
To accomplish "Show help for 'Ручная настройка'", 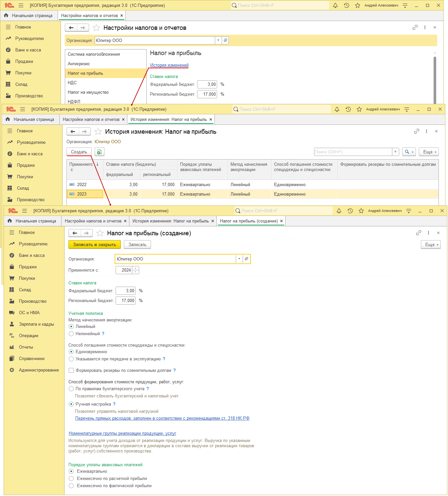I will 114,404.
